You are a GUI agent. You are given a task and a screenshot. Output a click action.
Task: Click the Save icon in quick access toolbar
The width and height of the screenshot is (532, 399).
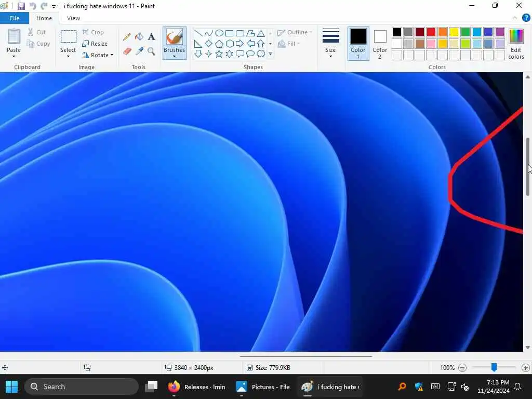21,6
